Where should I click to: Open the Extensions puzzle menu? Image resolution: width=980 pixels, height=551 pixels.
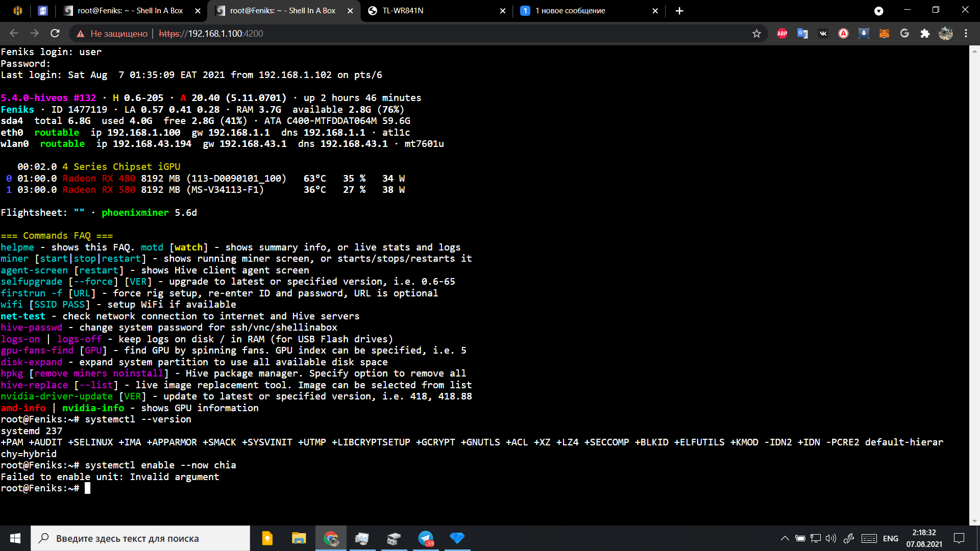[x=925, y=34]
